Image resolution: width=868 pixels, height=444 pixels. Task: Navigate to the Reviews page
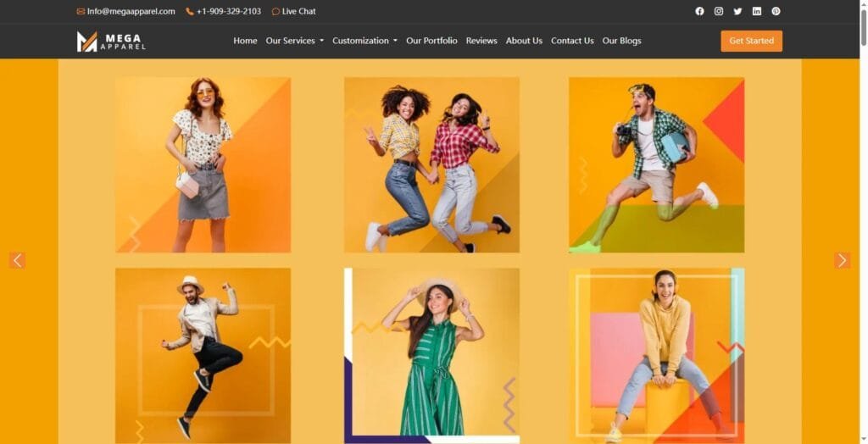pos(481,41)
